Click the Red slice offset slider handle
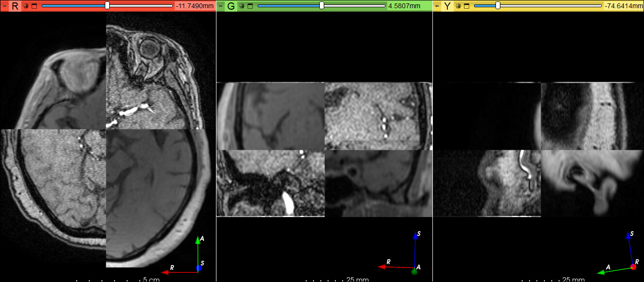644x282 pixels. [107, 6]
